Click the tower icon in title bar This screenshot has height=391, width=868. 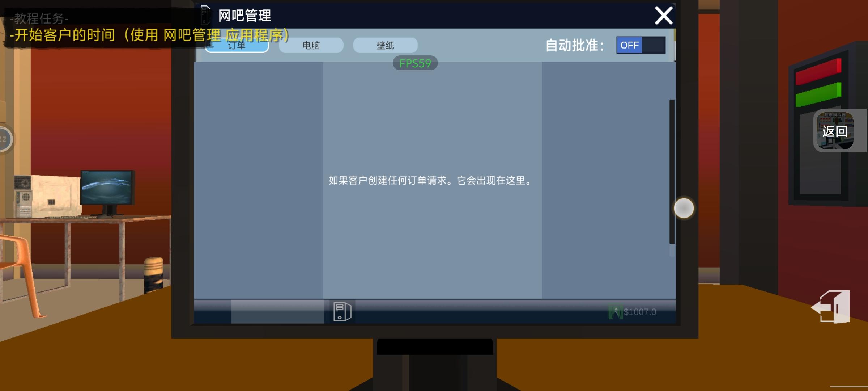(205, 15)
